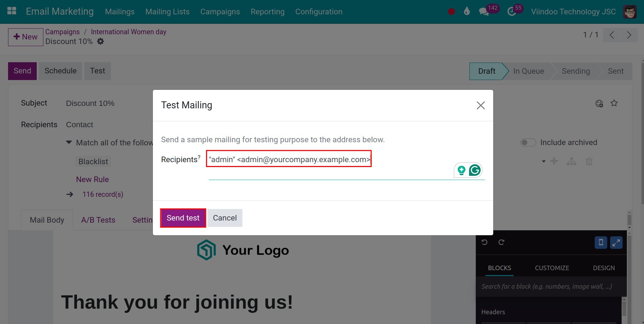Click the editor panel vertical scrollbar
The width and height of the screenshot is (644, 324).
coord(624,309)
